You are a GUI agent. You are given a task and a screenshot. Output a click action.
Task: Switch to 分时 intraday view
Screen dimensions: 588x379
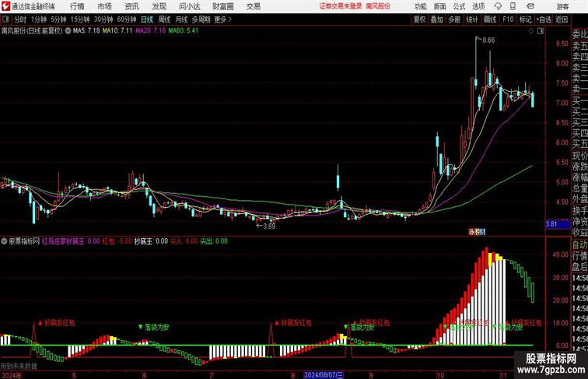coord(20,19)
